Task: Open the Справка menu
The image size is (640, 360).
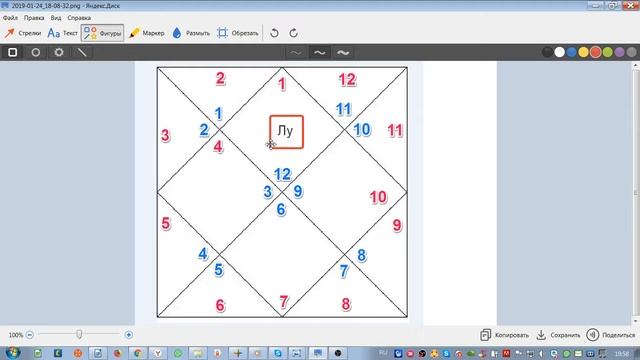Action: pos(79,18)
